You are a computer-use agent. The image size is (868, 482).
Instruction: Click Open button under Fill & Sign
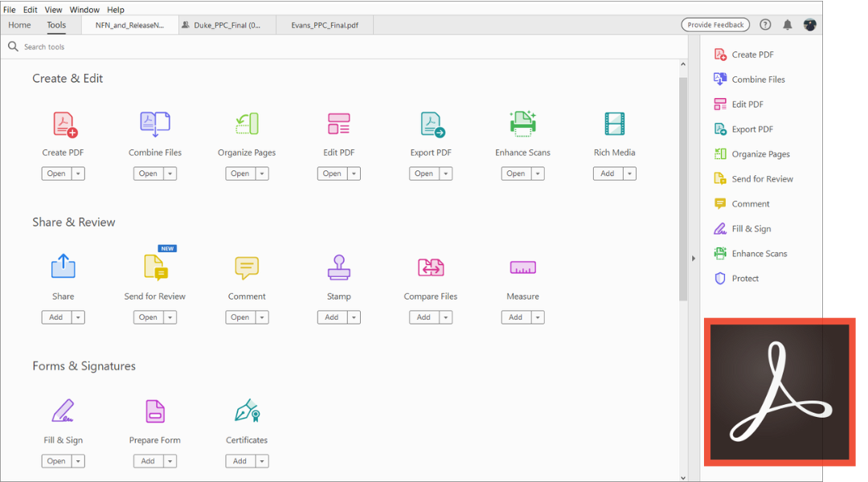[56, 462]
